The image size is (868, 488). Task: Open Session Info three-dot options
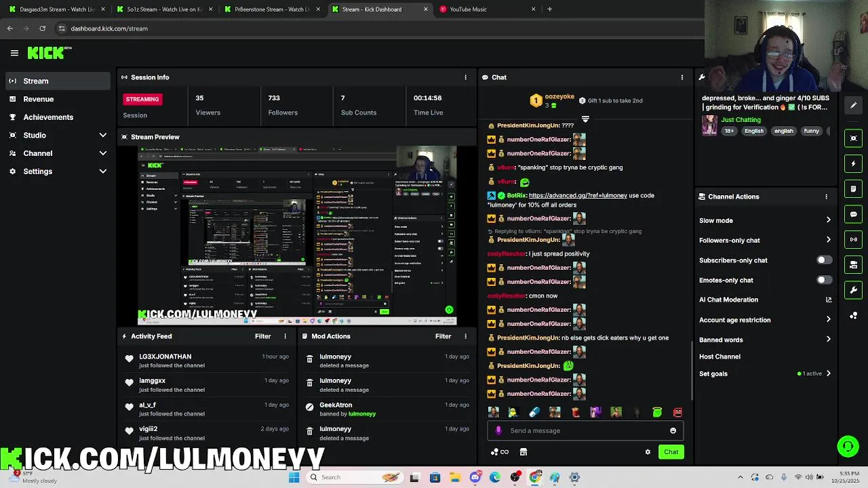(x=465, y=77)
